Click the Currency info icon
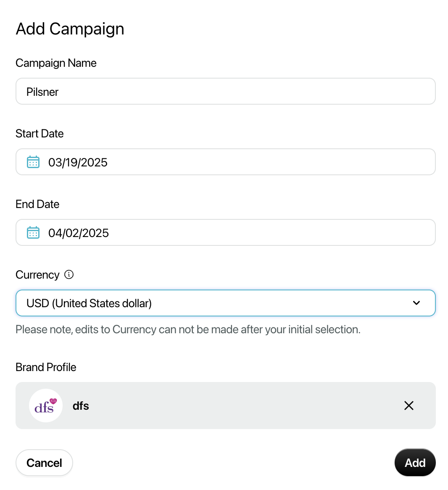This screenshot has width=448, height=490. [69, 275]
